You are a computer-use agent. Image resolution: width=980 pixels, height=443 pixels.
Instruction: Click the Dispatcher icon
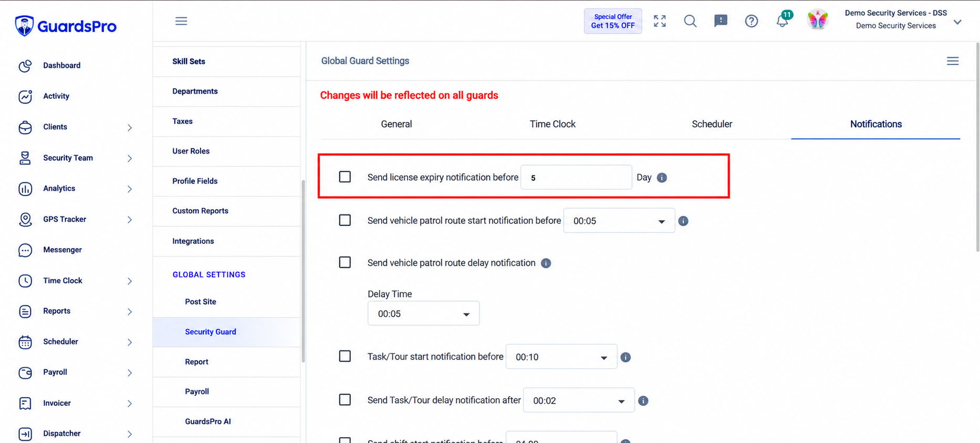pyautogui.click(x=25, y=434)
